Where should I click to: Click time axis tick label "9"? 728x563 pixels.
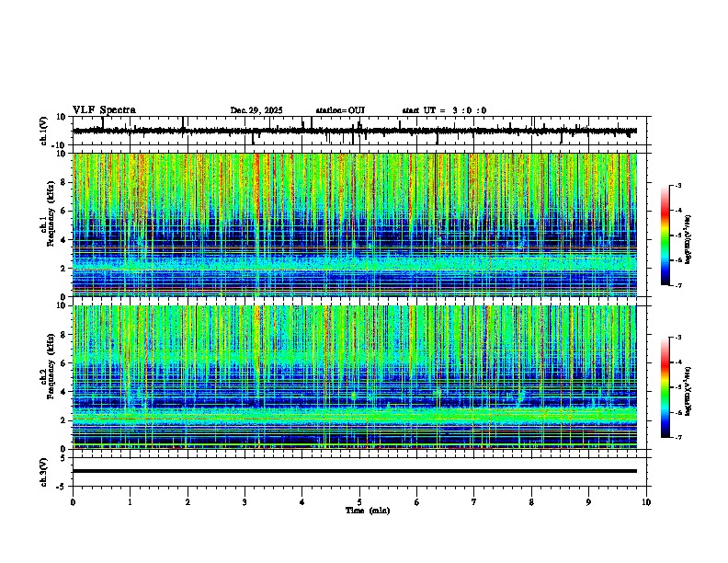tap(588, 502)
